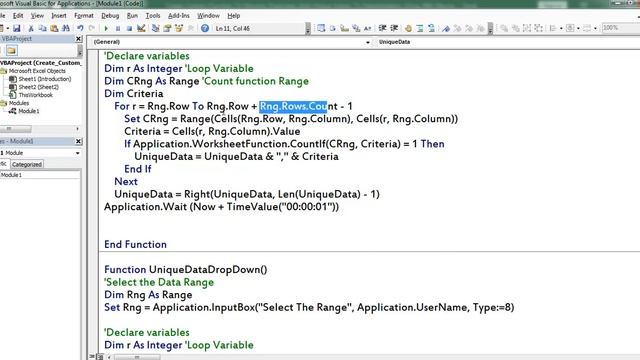Click the Module1 name field in Properties
640x360 pixels.
pyautogui.click(x=40, y=175)
